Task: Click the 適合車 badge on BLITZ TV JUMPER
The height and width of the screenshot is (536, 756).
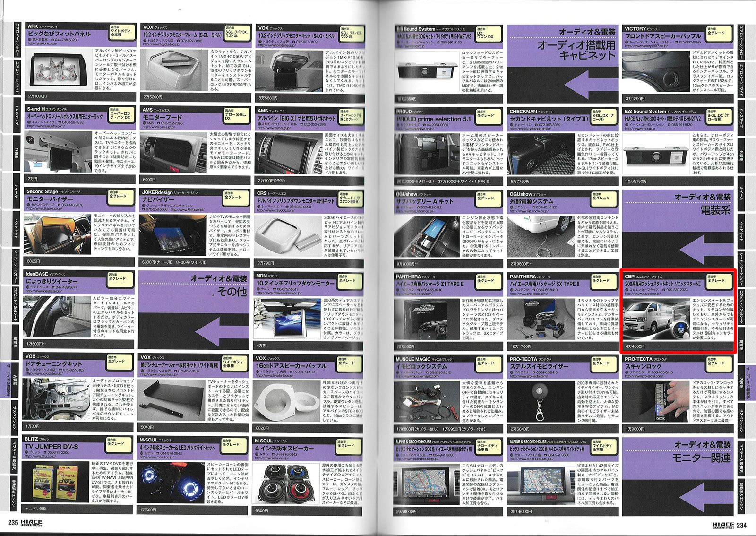Action: tap(119, 444)
